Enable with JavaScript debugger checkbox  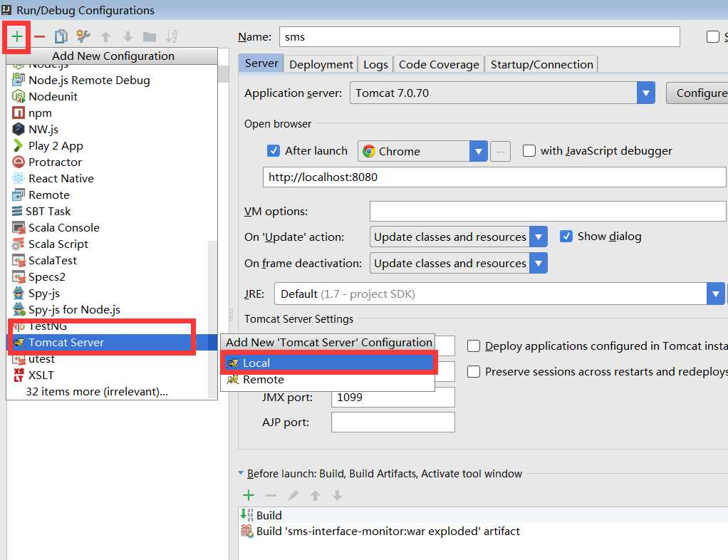[529, 150]
